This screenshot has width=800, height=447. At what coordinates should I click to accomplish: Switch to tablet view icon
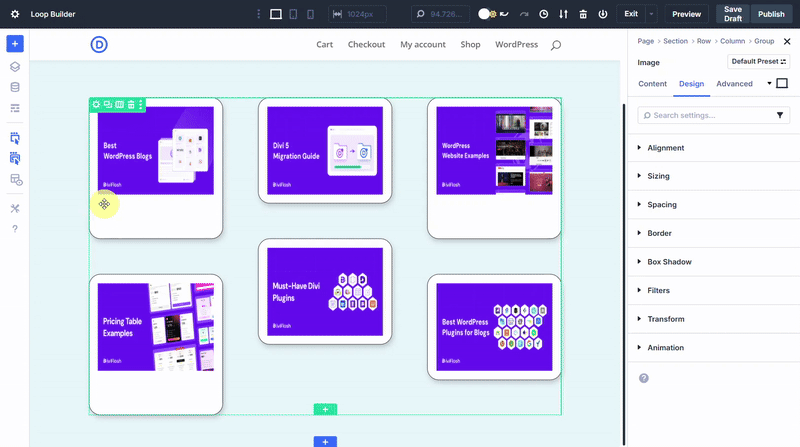click(x=293, y=14)
